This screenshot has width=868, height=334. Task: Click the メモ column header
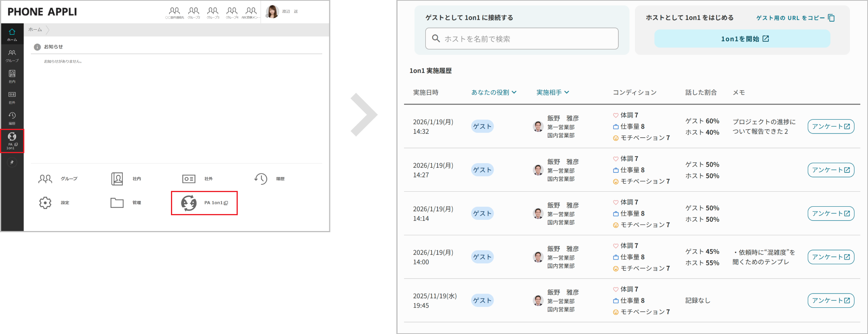(x=739, y=92)
